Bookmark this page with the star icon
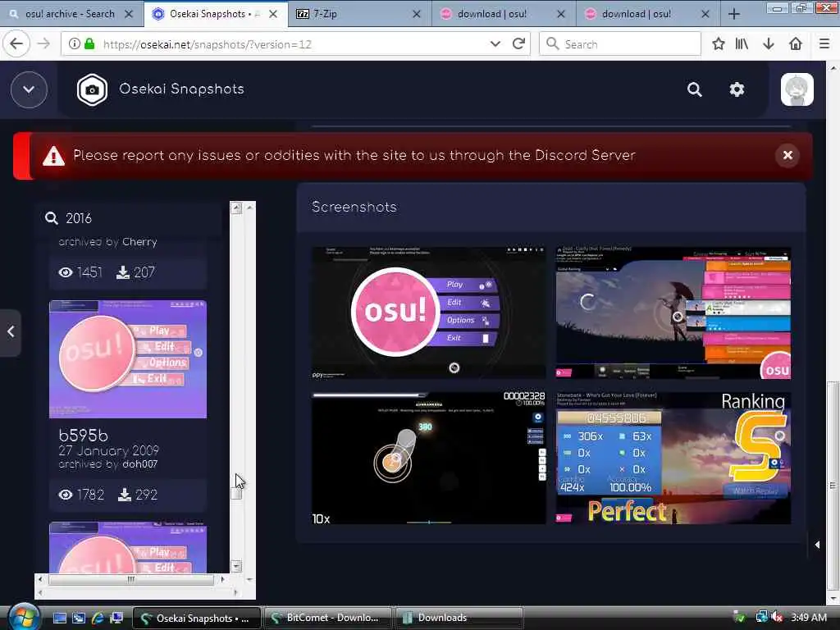 [x=718, y=44]
